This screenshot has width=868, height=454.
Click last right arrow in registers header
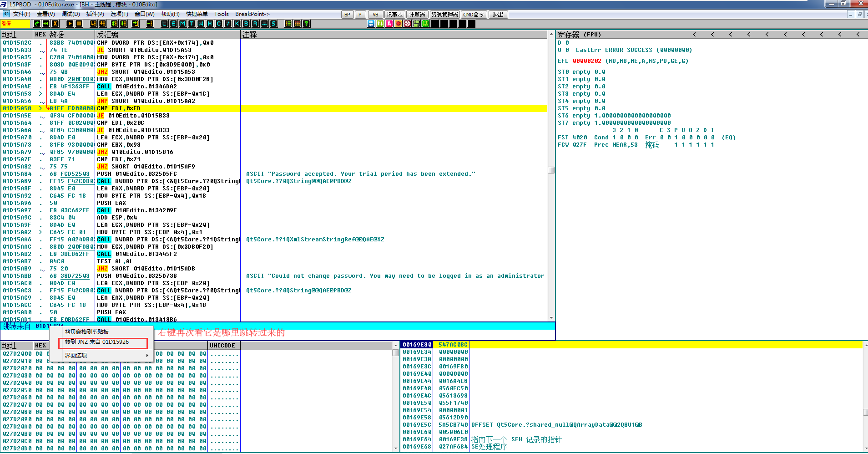pyautogui.click(x=858, y=35)
